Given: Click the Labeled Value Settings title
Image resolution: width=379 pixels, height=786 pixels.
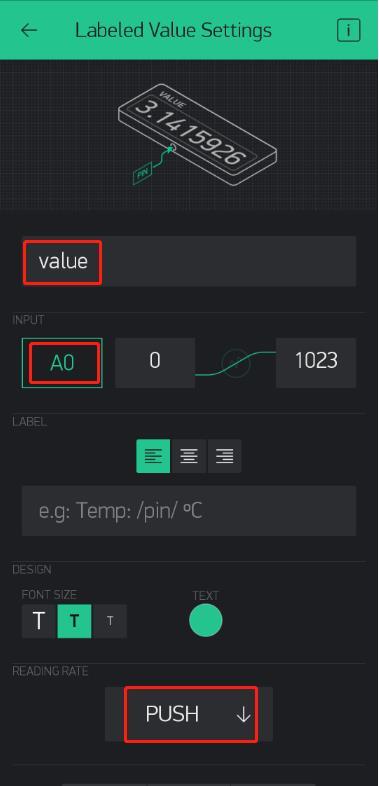Looking at the screenshot, I should pos(173,30).
